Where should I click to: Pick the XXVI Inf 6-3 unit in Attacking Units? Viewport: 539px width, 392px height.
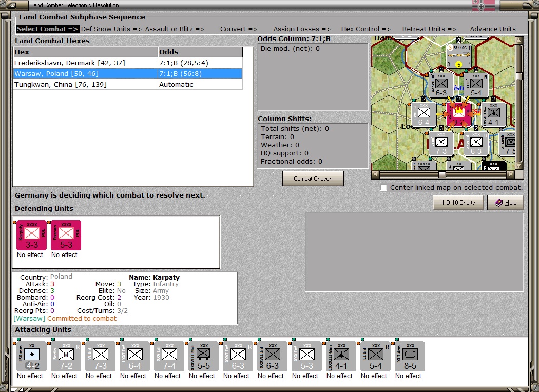coord(238,356)
